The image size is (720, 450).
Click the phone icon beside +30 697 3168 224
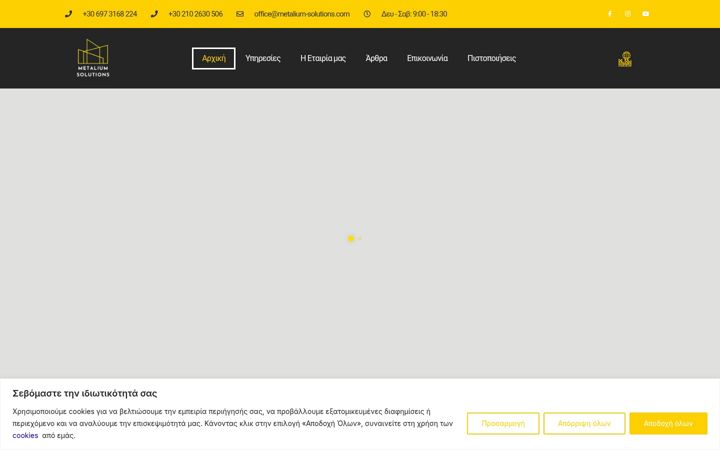click(x=68, y=14)
